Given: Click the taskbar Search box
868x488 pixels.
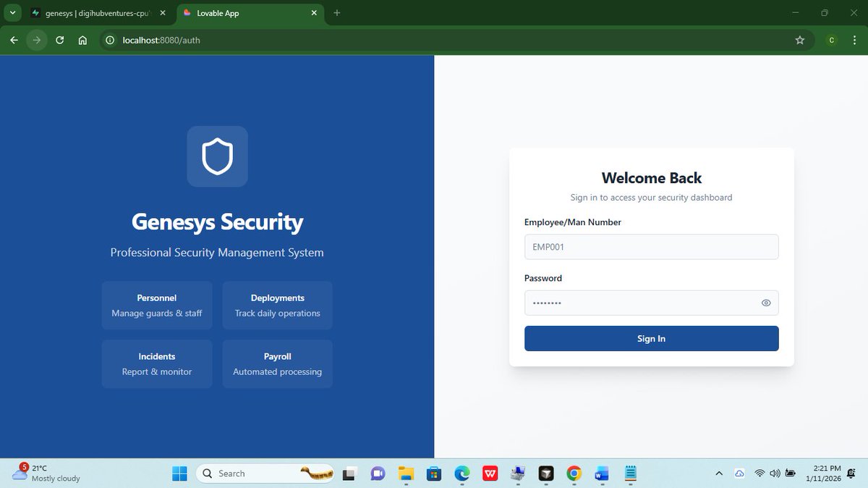Looking at the screenshot, I should pos(265,474).
